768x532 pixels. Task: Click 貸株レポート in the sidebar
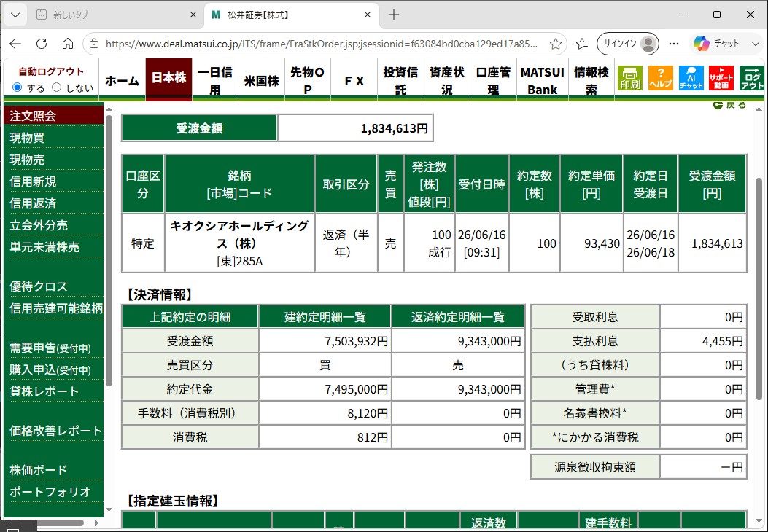click(44, 391)
